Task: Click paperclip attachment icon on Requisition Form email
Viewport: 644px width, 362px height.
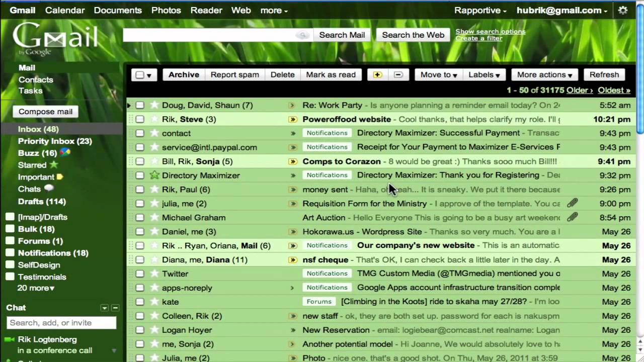Action: 573,203
